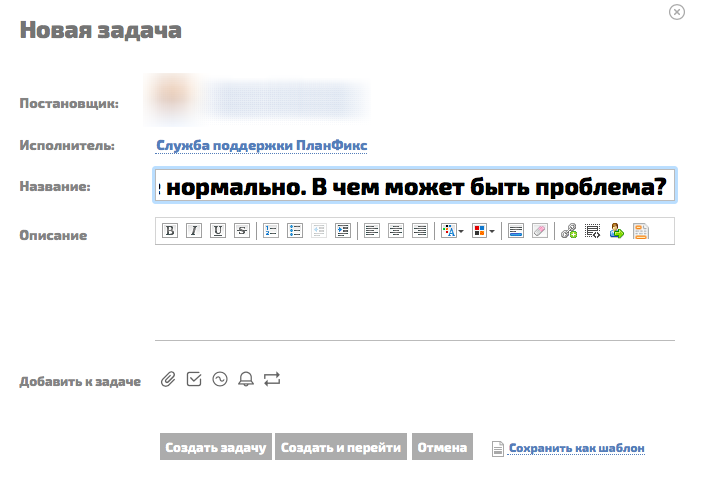Click the document icon beside Сохранить как шаблон
The width and height of the screenshot is (704, 486).
(498, 448)
